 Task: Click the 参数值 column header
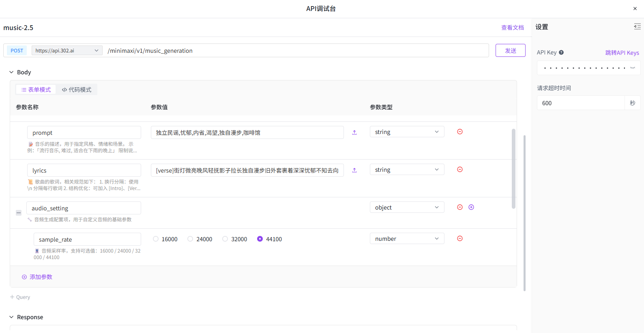[159, 107]
